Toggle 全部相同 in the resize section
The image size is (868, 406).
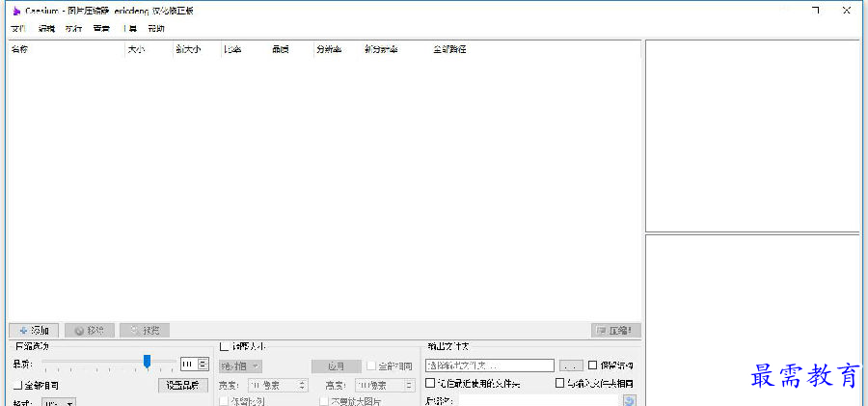pyautogui.click(x=390, y=366)
